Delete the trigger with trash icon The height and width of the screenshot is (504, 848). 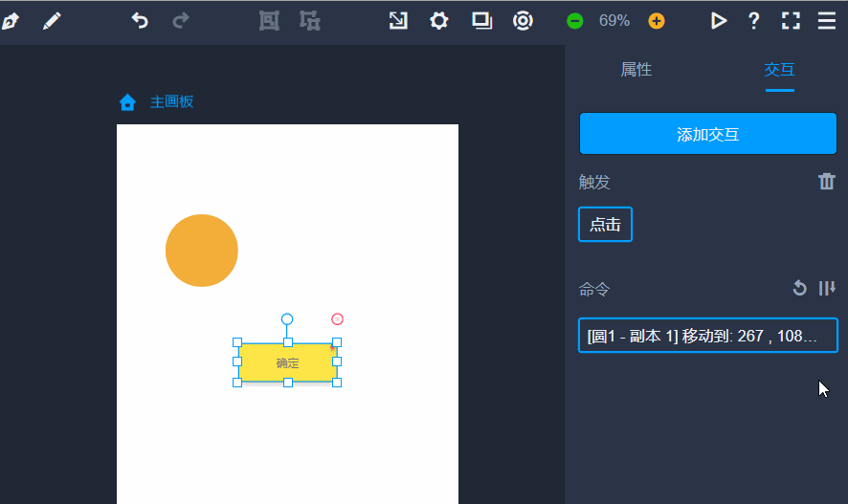pyautogui.click(x=827, y=182)
